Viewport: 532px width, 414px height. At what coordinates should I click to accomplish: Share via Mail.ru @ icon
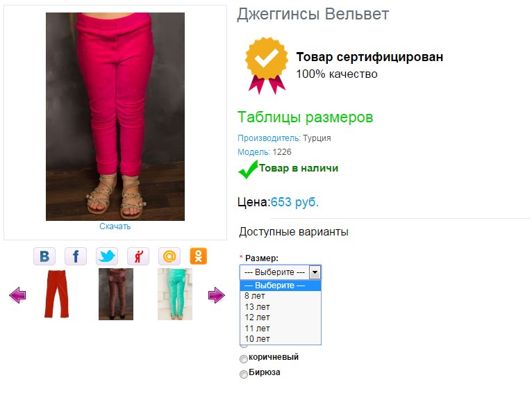coord(169,256)
